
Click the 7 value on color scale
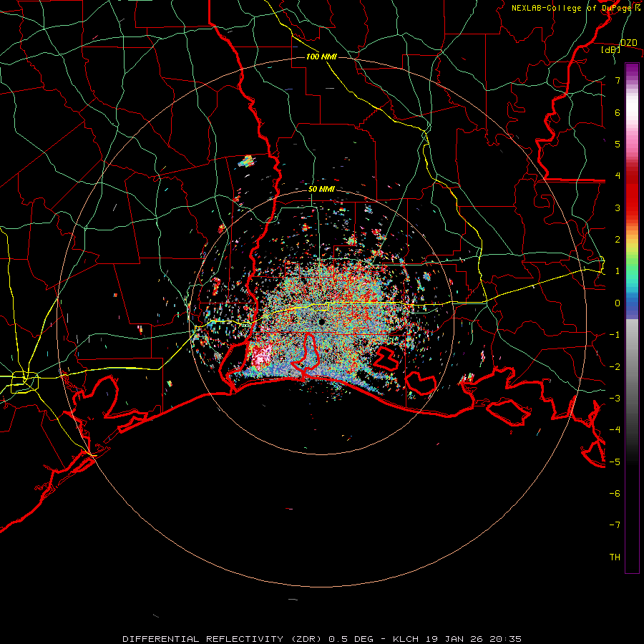click(x=618, y=80)
